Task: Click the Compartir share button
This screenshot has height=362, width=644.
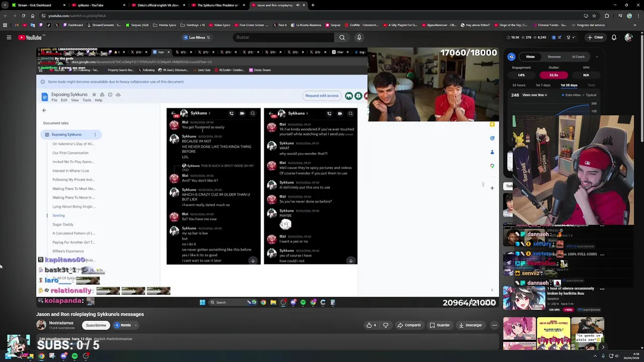Action: pyautogui.click(x=409, y=325)
